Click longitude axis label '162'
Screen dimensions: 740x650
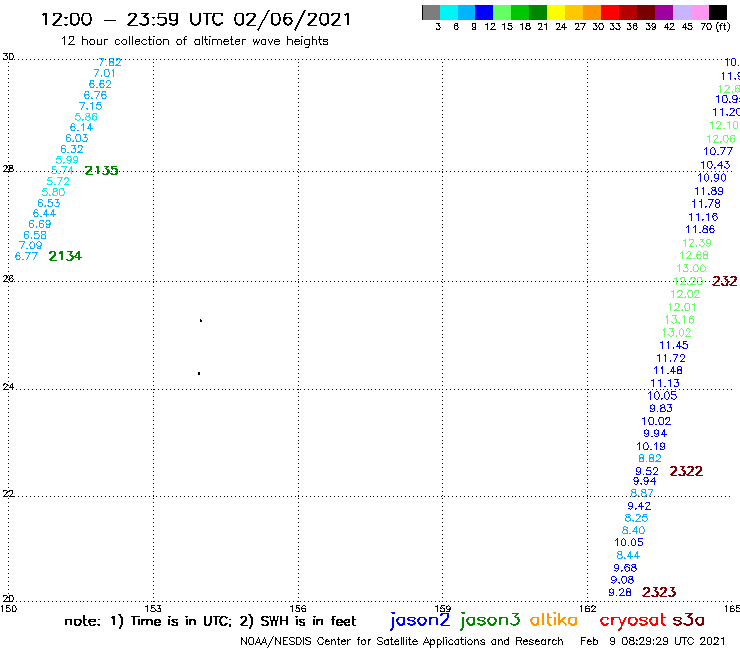point(588,608)
